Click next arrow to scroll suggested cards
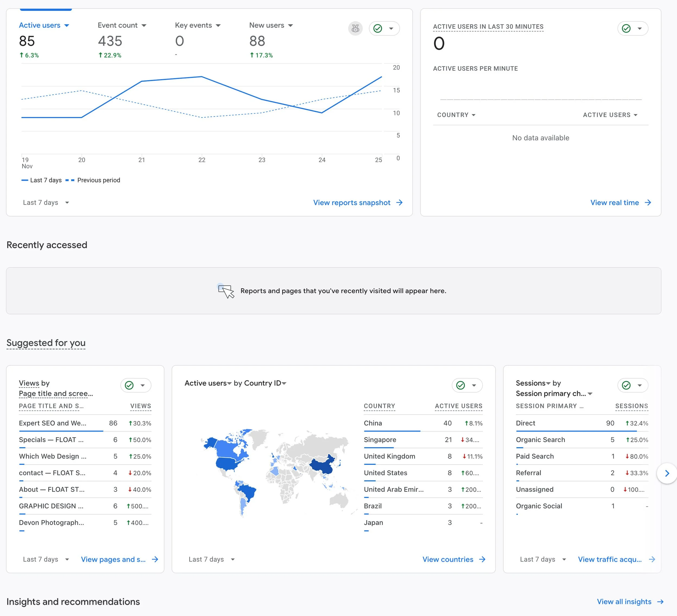The image size is (677, 616). coord(667,473)
